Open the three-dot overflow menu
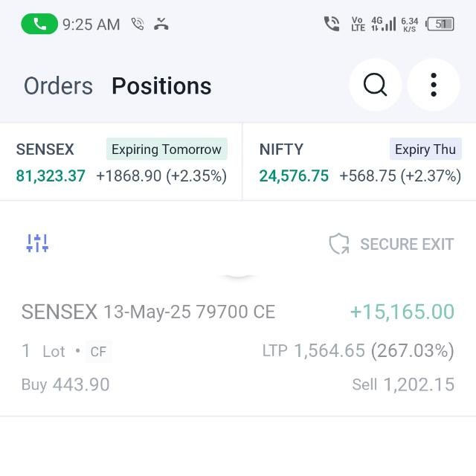The image size is (476, 476). coord(434,86)
